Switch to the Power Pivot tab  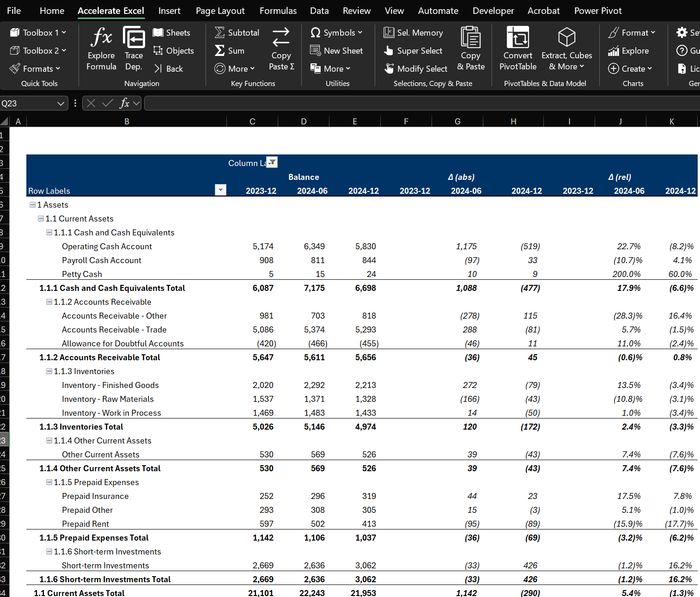[598, 11]
